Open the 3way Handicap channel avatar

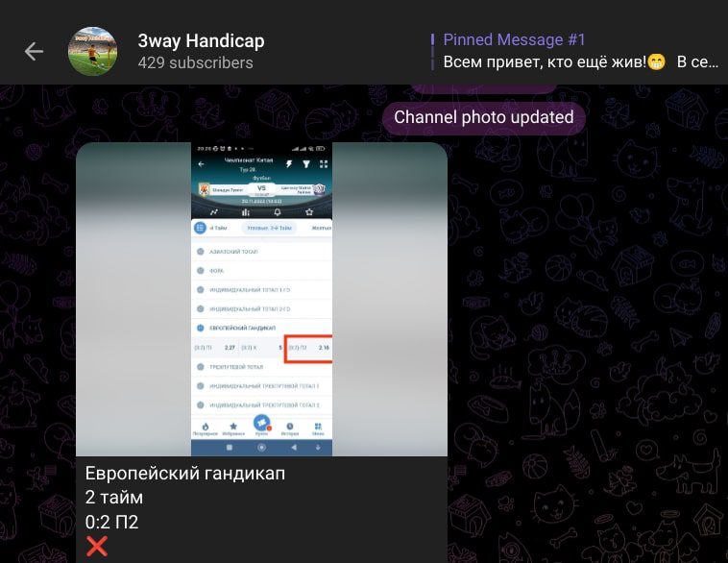[92, 51]
